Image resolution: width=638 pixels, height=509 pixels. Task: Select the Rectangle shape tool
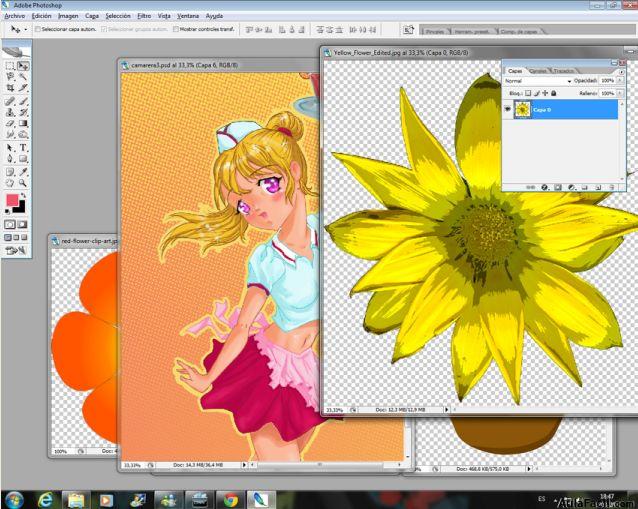(23, 159)
